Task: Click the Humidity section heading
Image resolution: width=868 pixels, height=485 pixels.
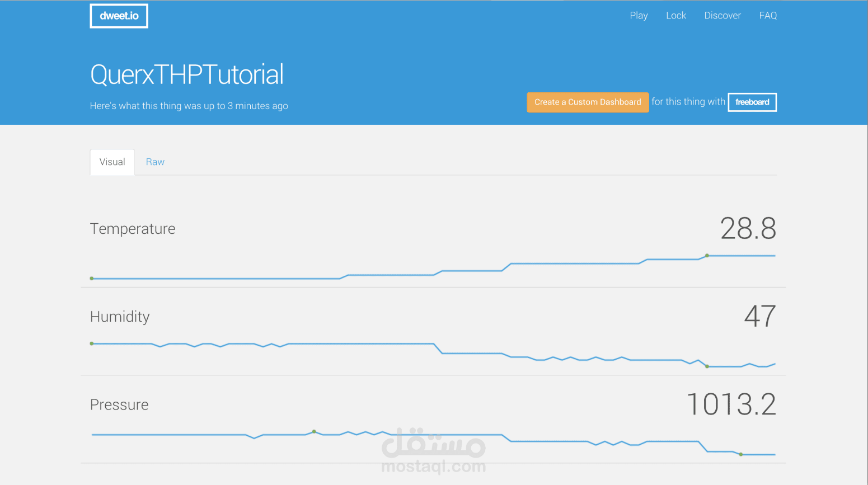Action: point(119,316)
